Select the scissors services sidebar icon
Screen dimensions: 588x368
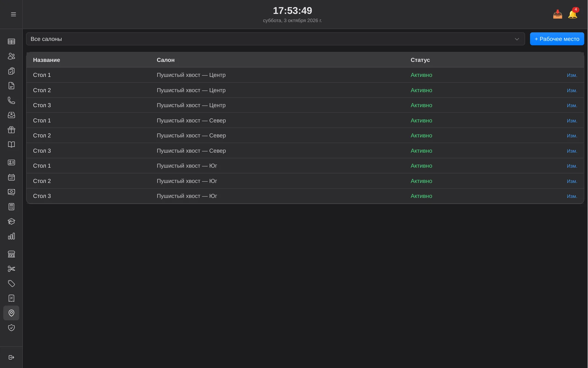pos(11,269)
